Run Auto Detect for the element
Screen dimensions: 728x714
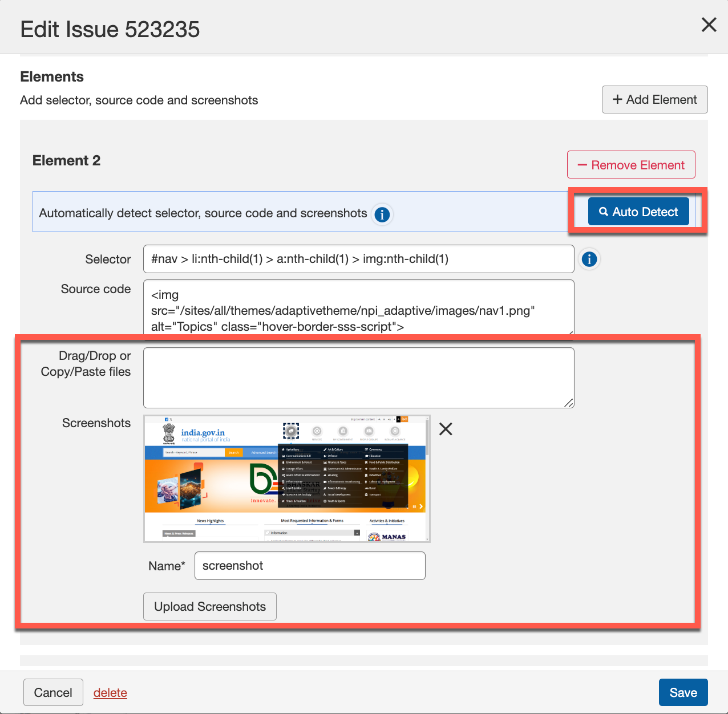click(x=638, y=212)
